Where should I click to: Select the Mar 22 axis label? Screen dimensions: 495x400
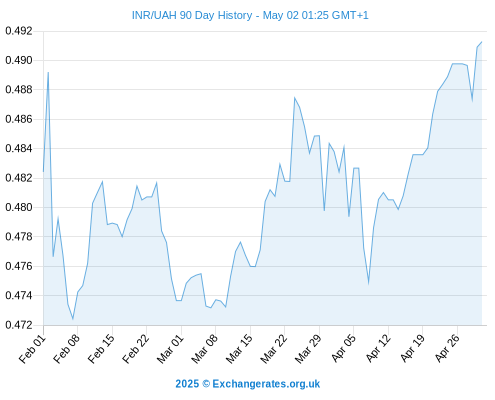click(274, 349)
